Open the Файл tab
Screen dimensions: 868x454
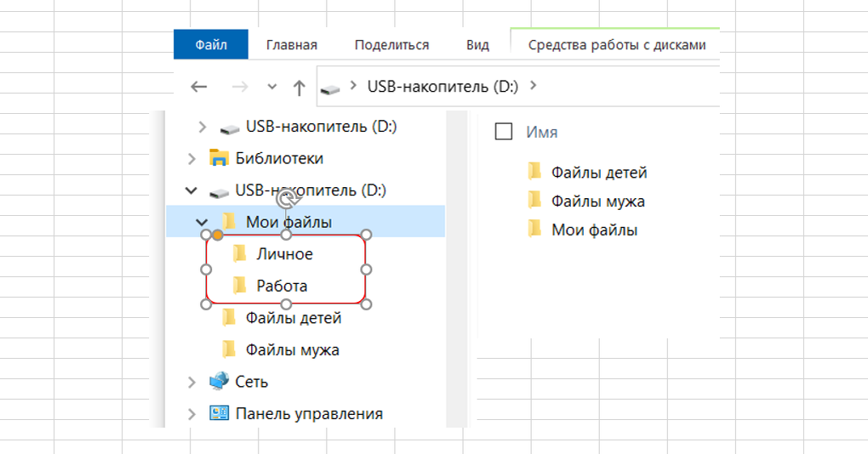click(211, 44)
